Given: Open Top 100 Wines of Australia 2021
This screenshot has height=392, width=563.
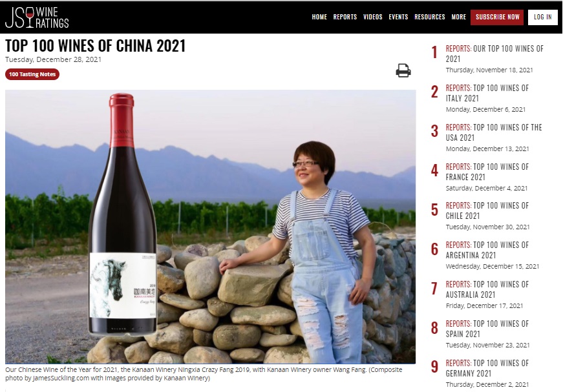Looking at the screenshot, I should [487, 290].
